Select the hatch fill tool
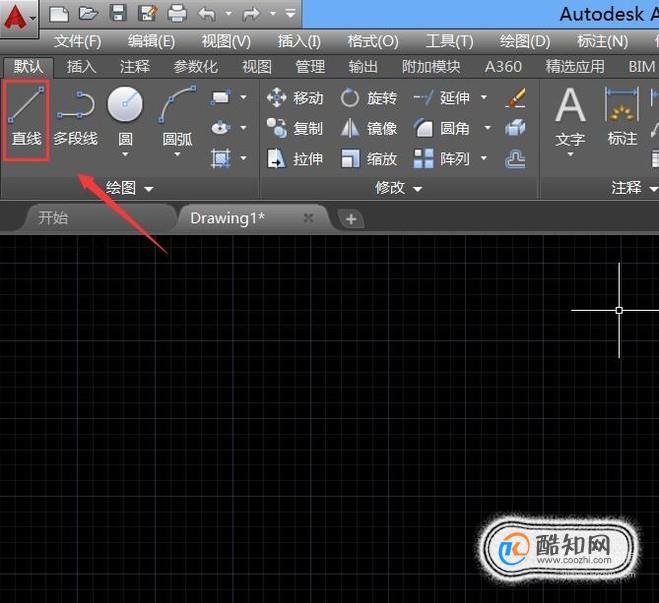Viewport: 659px width, 603px height. pos(221,158)
